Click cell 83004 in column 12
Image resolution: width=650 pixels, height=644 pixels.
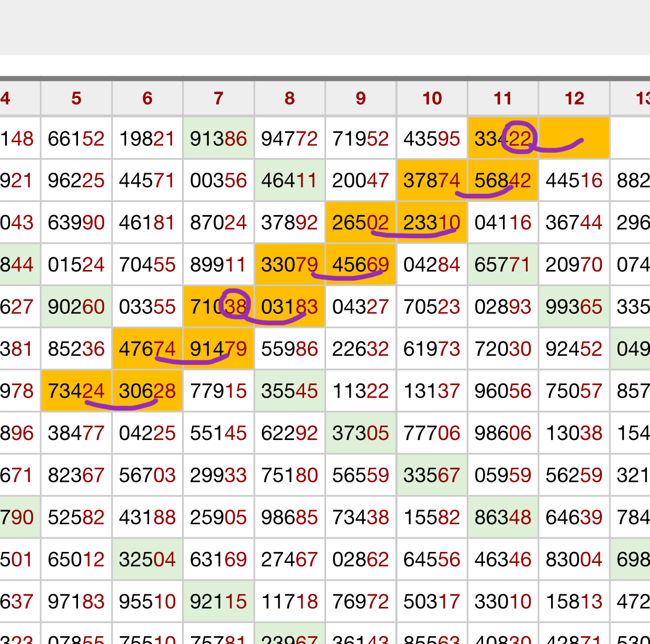click(574, 560)
